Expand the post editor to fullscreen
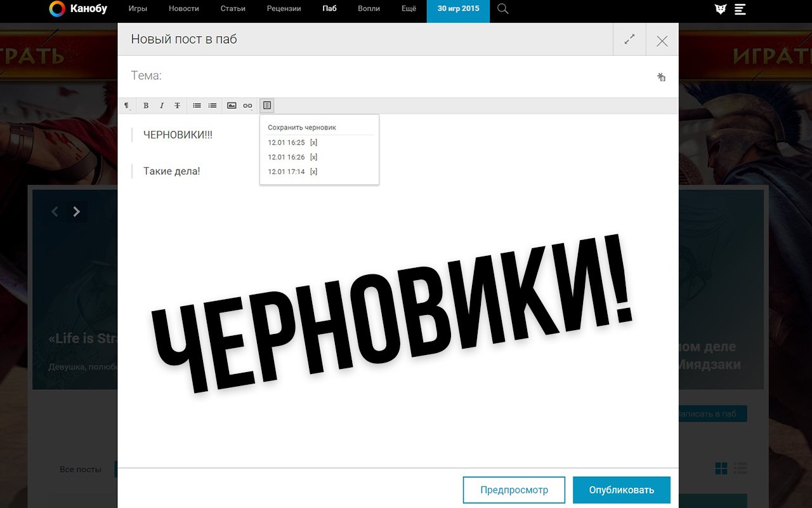The width and height of the screenshot is (812, 508). click(x=629, y=39)
